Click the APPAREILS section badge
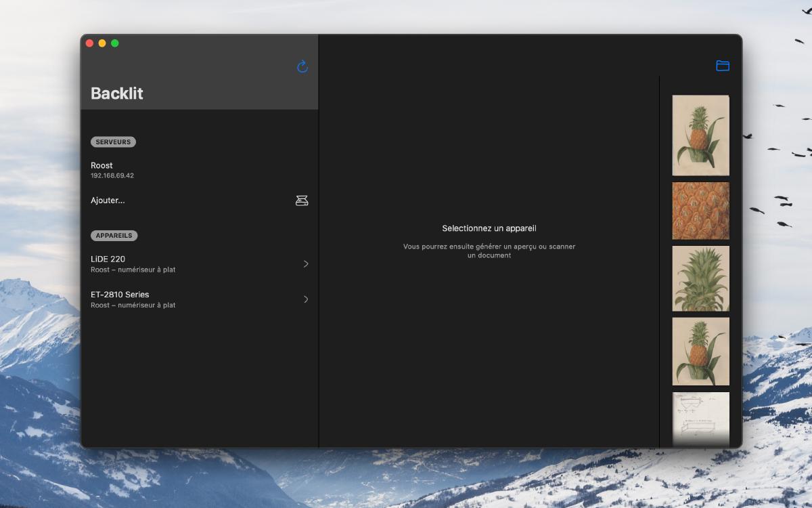 [x=114, y=236]
